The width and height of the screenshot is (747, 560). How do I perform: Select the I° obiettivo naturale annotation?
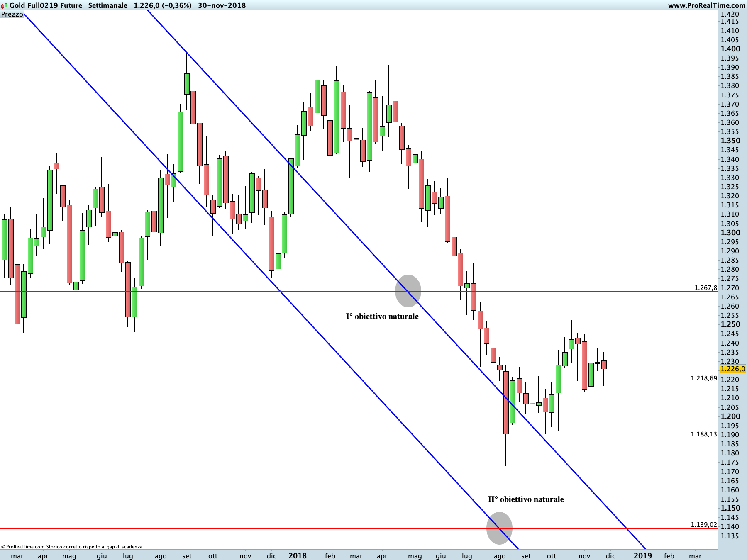(x=382, y=316)
